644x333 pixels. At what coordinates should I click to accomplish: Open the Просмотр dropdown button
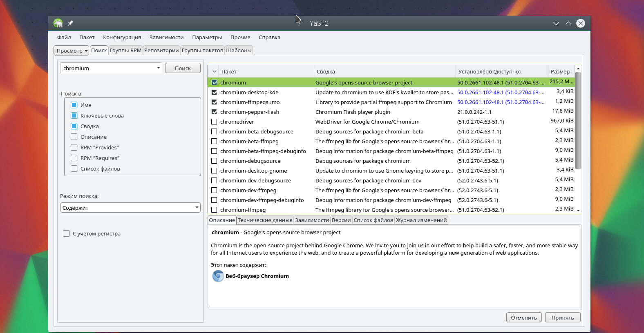(72, 51)
